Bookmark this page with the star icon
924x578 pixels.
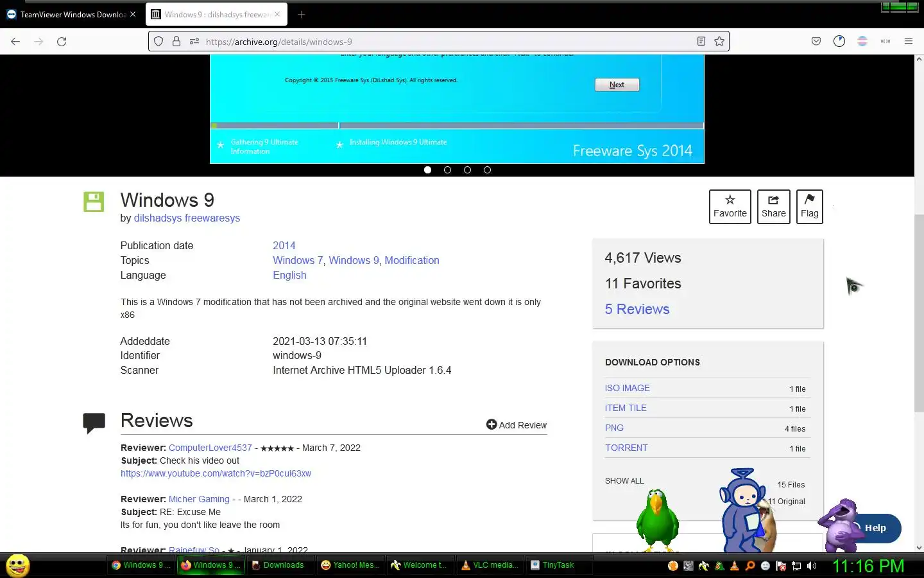pos(719,41)
